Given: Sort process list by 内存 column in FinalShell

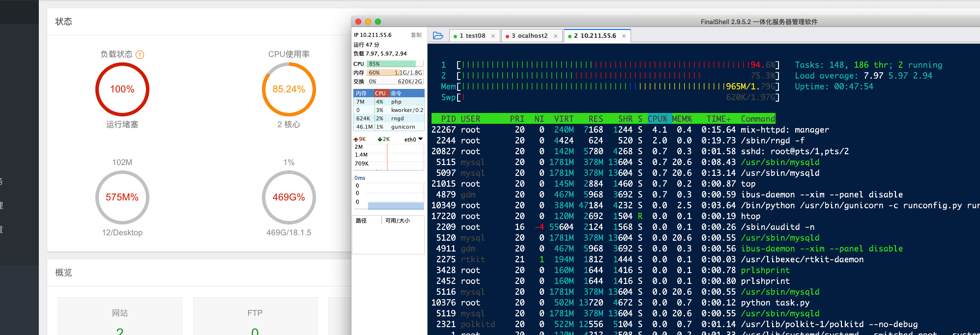Looking at the screenshot, I should pos(363,93).
